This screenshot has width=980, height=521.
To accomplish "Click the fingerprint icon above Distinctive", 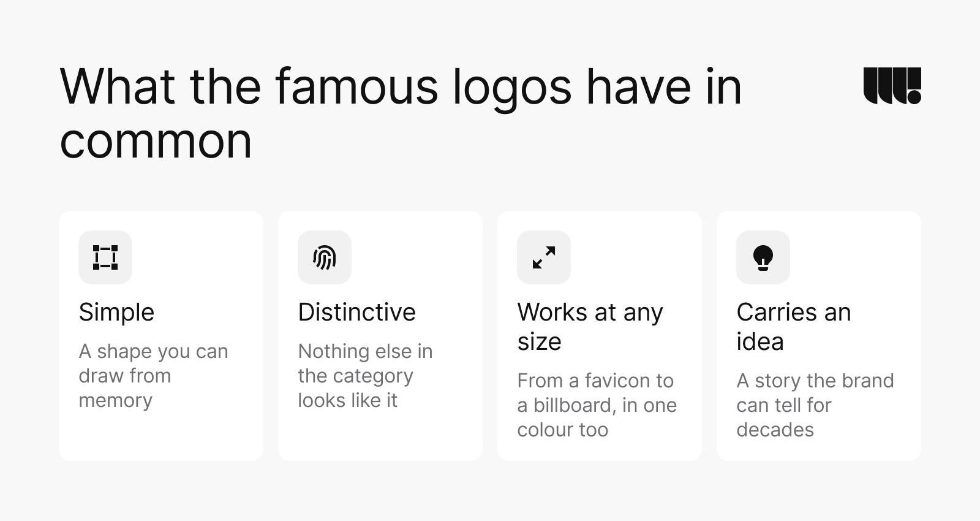I will 325,257.
